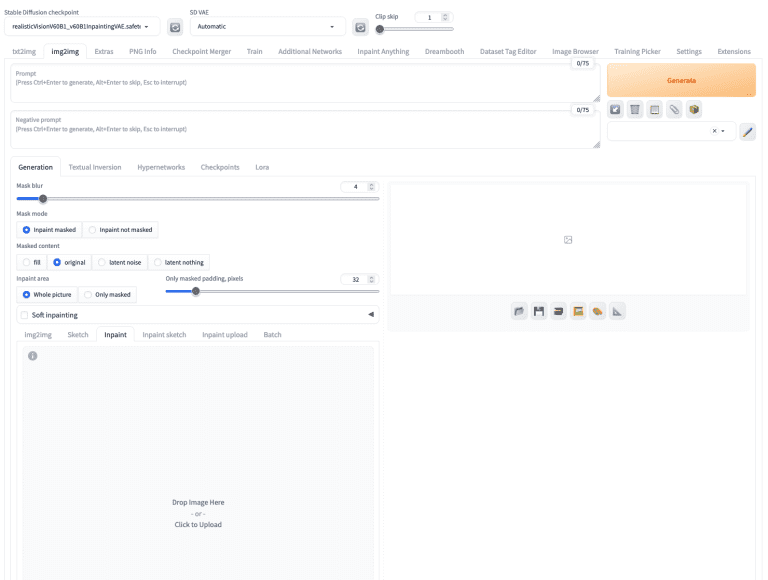Screen dimensions: 768x580
Task: Click the triangle ruler icon under output
Action: 617,311
